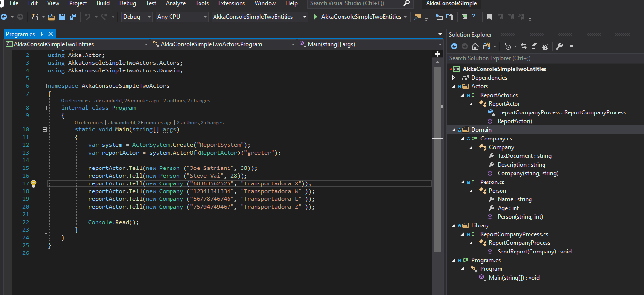Toggle the bookmark on current line
Screen dimensions: 644x295
tap(489, 17)
